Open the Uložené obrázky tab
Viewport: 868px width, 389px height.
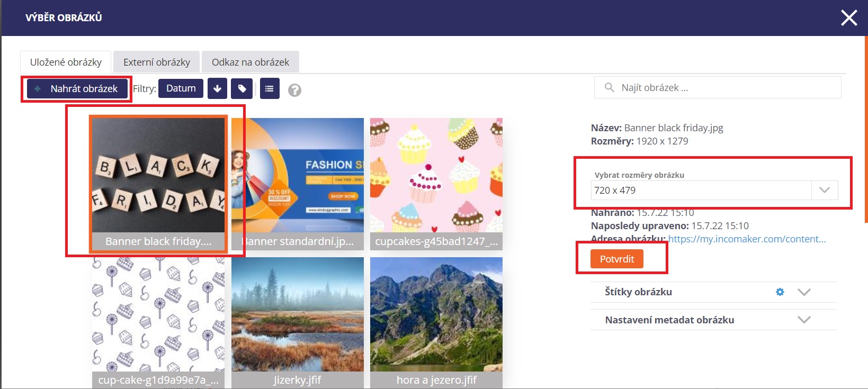point(66,62)
